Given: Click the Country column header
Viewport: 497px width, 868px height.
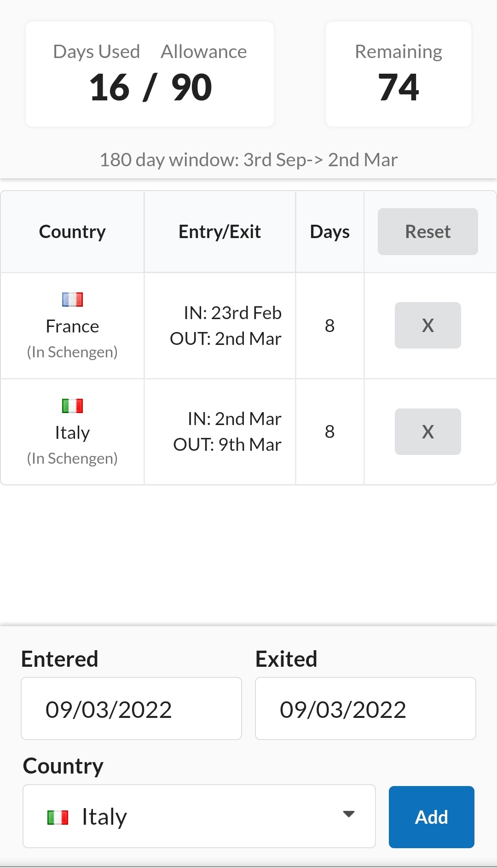Looking at the screenshot, I should pyautogui.click(x=72, y=232).
